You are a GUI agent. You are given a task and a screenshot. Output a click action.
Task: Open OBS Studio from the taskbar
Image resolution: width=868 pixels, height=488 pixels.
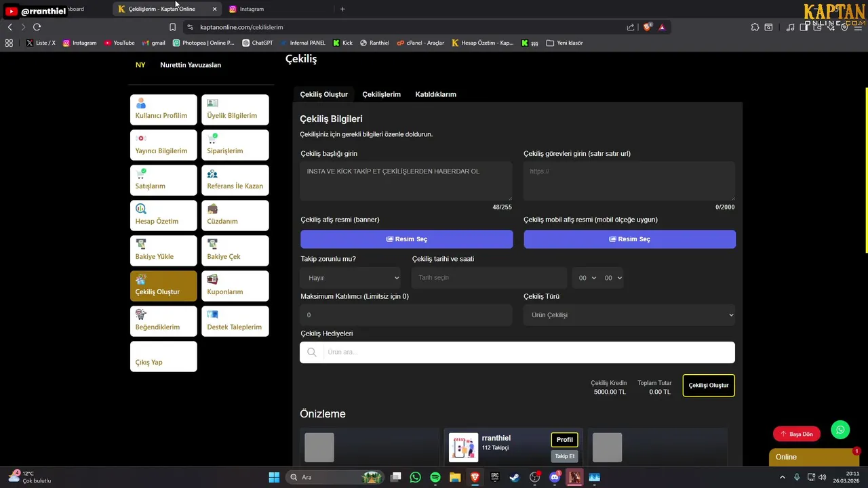click(535, 477)
